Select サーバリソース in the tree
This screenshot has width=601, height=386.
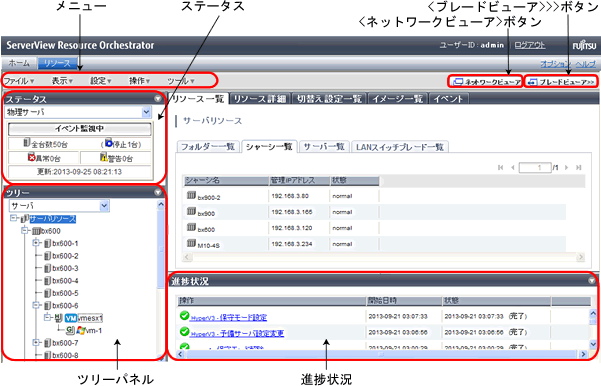(53, 219)
